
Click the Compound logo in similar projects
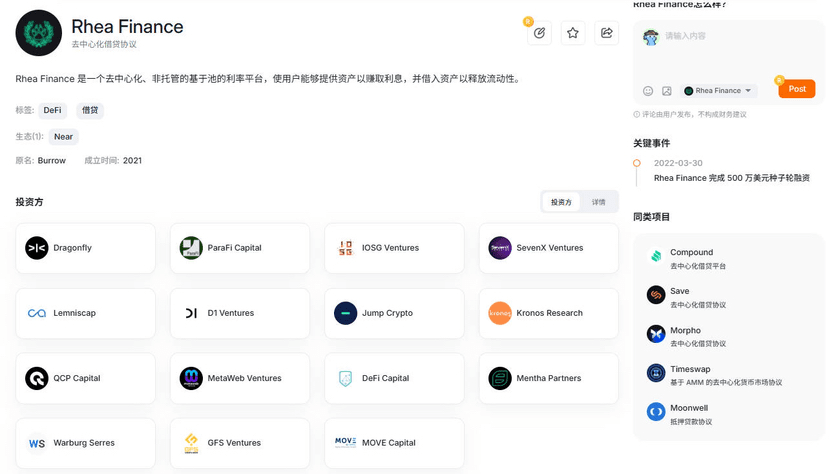[656, 256]
